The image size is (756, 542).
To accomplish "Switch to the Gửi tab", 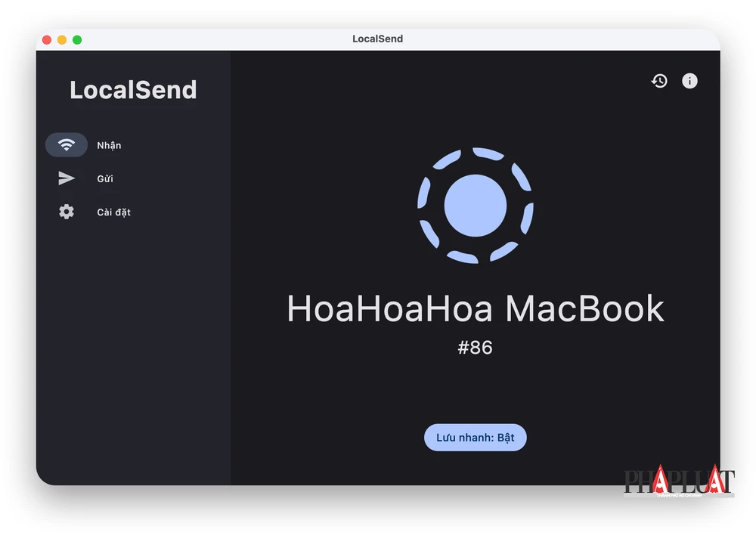I will coord(105,178).
